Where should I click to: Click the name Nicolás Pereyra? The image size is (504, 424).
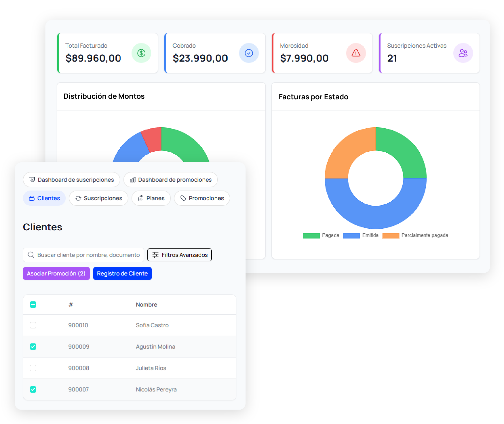tap(156, 389)
